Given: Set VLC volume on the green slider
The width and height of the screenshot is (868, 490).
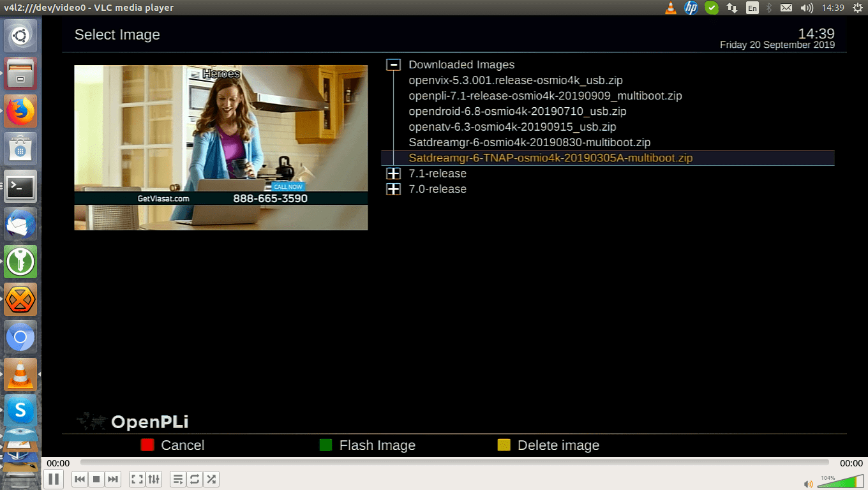Looking at the screenshot, I should pyautogui.click(x=841, y=482).
